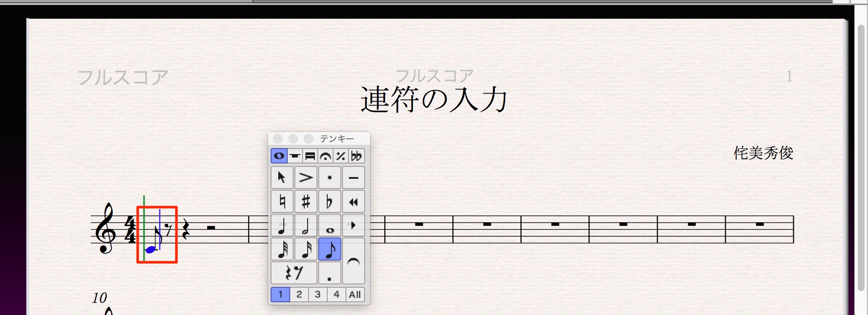This screenshot has height=315, width=868.
Task: Select the quarter note value
Action: pos(282,225)
